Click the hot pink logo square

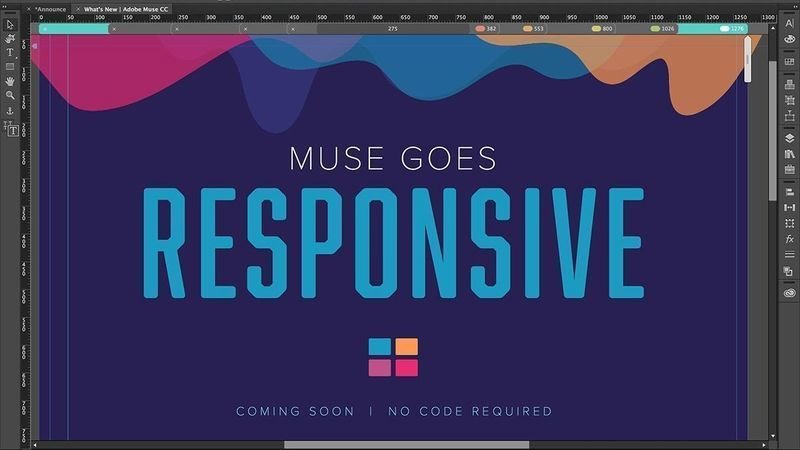407,368
